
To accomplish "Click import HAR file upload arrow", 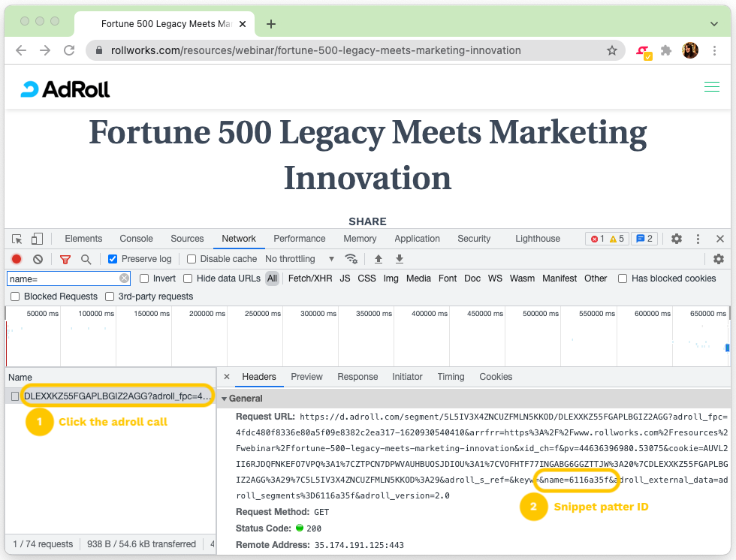I will (379, 259).
